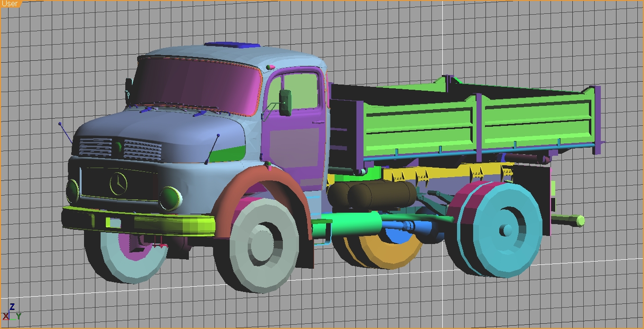644x329 pixels.
Task: Select the side mirror on the door
Action: 285,102
